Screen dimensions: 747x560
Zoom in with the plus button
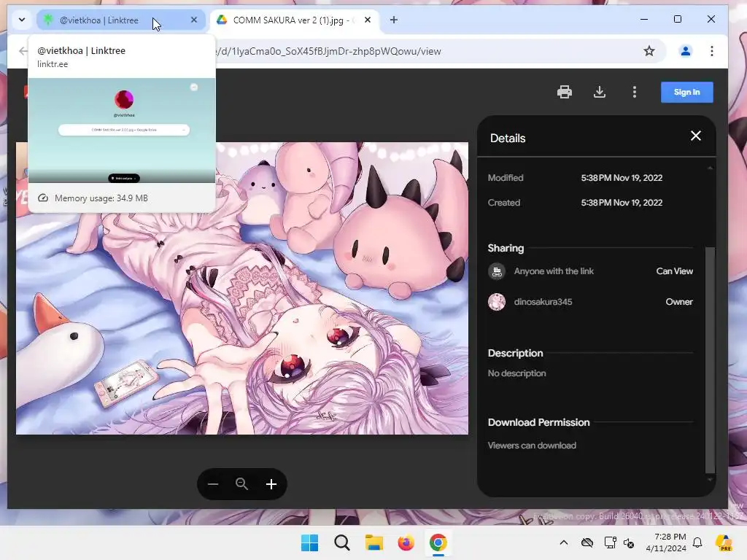coord(271,484)
